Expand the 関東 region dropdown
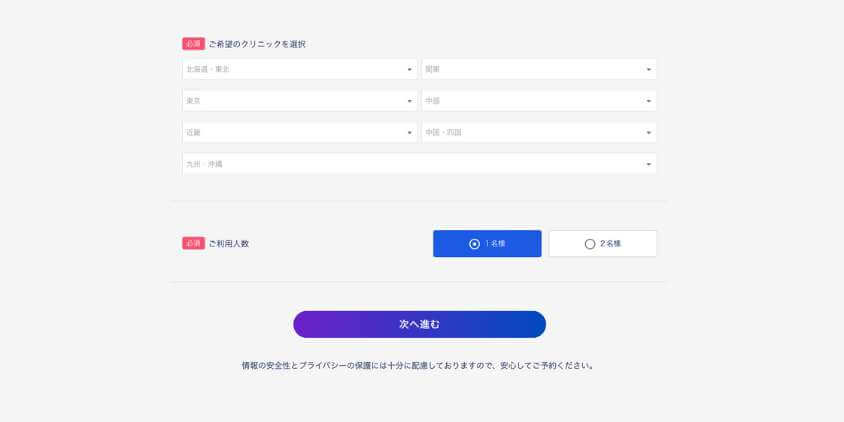The height and width of the screenshot is (422, 844). tap(539, 69)
